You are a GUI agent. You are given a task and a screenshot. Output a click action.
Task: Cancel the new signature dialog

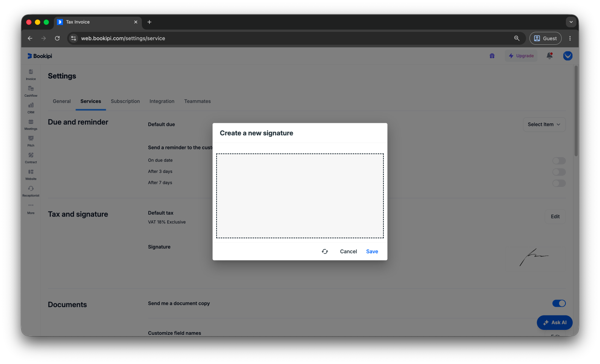coord(349,251)
